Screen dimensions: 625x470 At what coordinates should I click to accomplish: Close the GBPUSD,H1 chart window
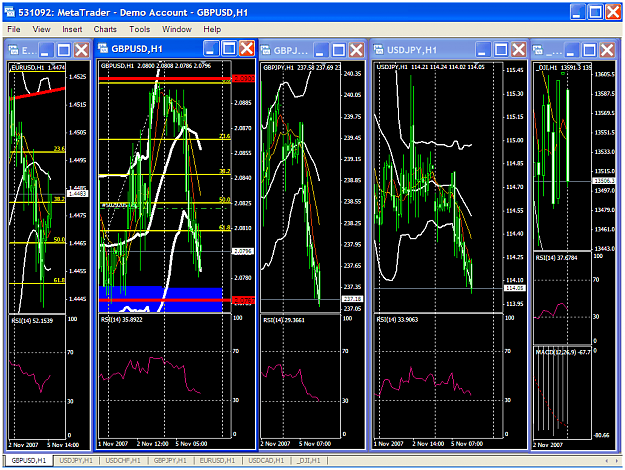(247, 48)
